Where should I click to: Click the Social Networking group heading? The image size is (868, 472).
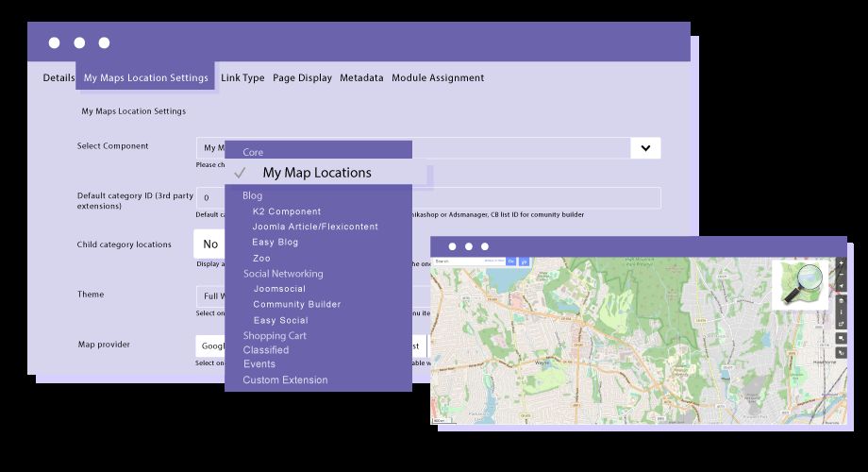click(x=283, y=274)
